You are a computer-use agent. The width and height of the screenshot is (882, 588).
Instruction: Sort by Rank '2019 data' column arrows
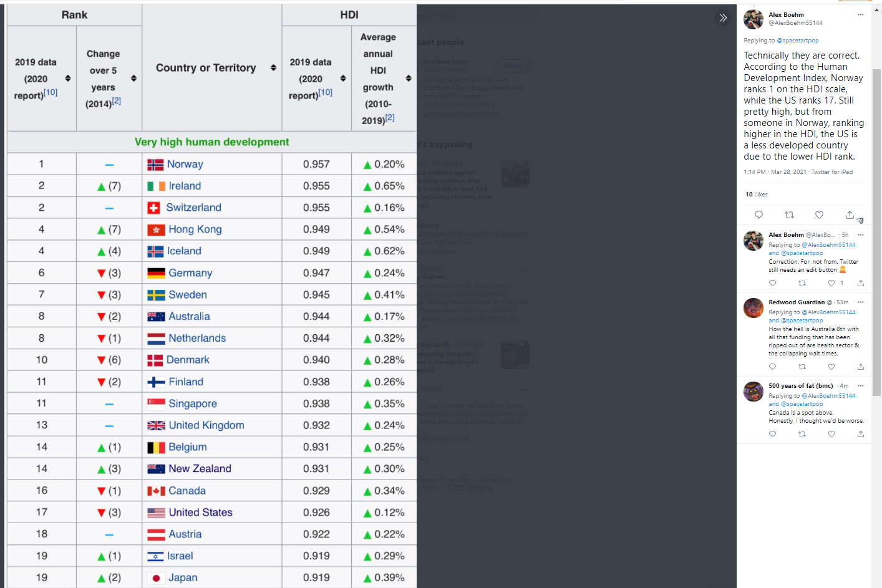coord(68,79)
